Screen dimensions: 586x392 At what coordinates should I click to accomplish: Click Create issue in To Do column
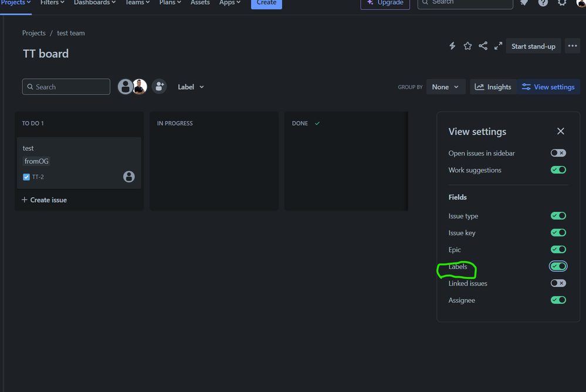pos(45,200)
